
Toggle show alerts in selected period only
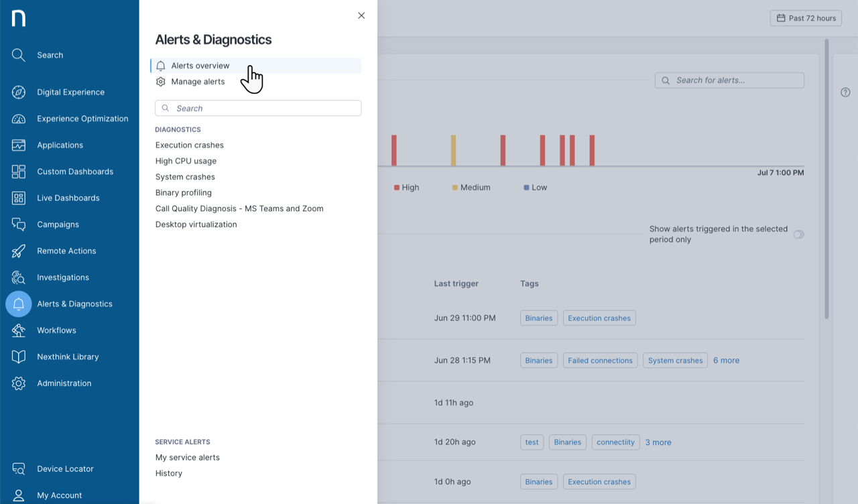click(798, 235)
